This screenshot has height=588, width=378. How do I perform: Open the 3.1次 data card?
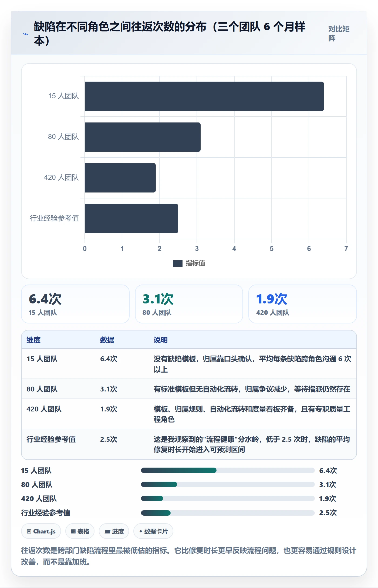click(189, 304)
